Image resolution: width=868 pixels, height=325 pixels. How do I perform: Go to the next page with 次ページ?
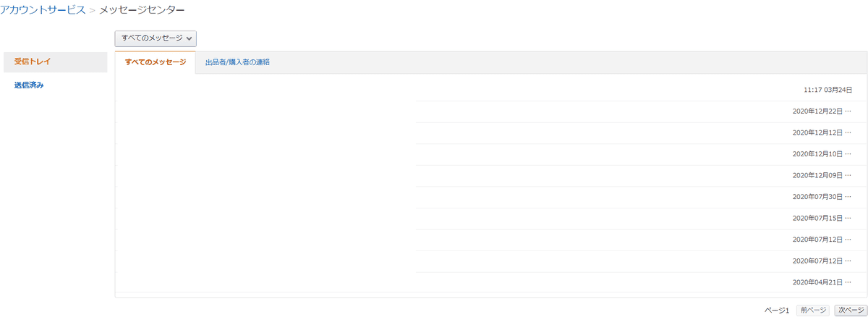point(850,310)
